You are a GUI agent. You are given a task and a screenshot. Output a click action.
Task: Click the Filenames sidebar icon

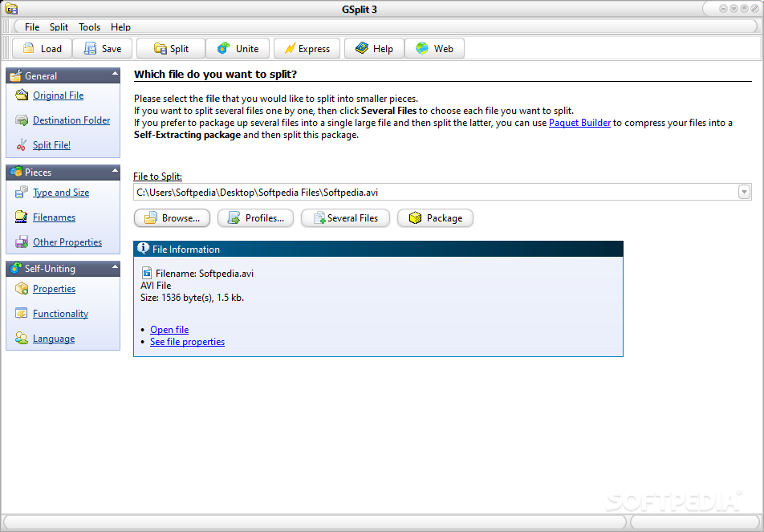(22, 217)
